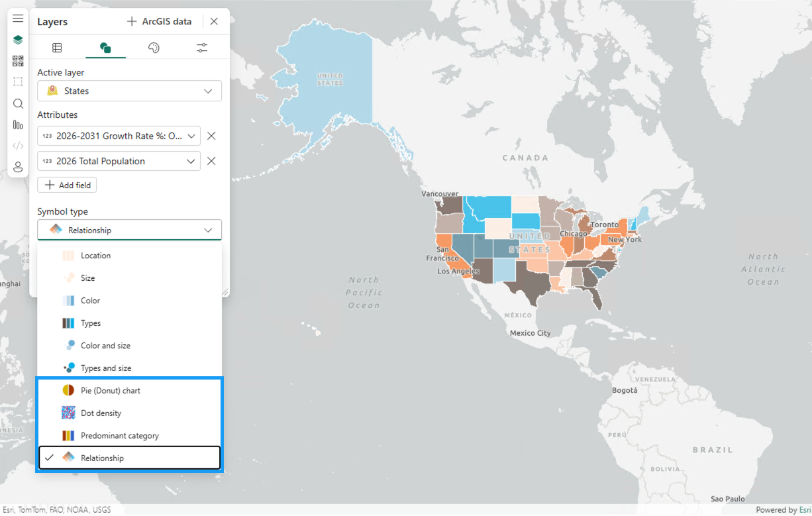The height and width of the screenshot is (516, 812).
Task: Open the code brackets icon
Action: click(x=18, y=146)
